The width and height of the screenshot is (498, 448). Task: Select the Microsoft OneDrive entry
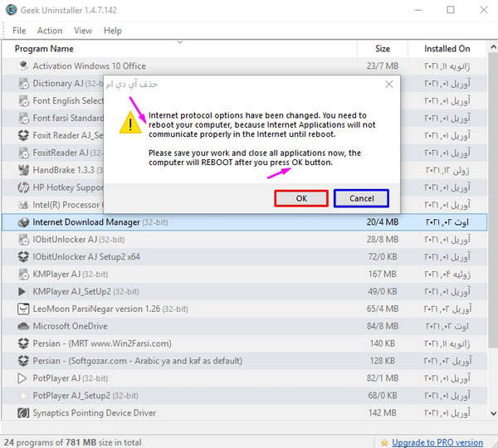point(245,326)
